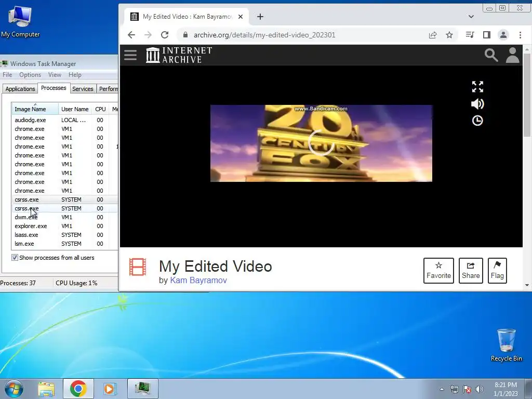This screenshot has width=532, height=399.
Task: Select the lsm.exe process
Action: pos(64,244)
